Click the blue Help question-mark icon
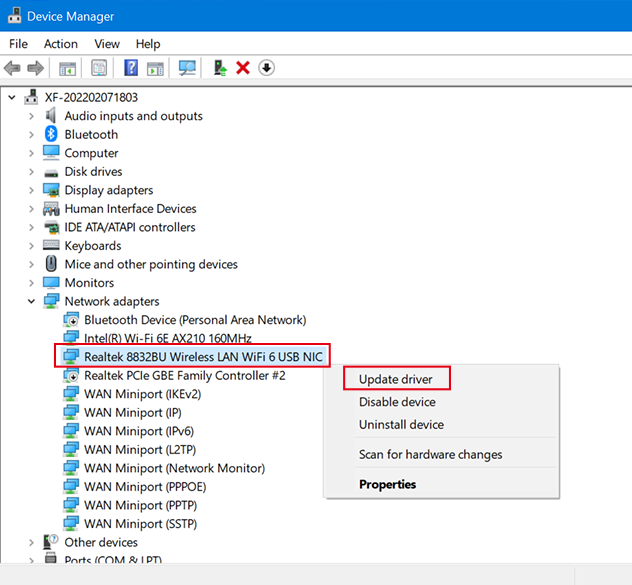632x585 pixels. coord(131,68)
